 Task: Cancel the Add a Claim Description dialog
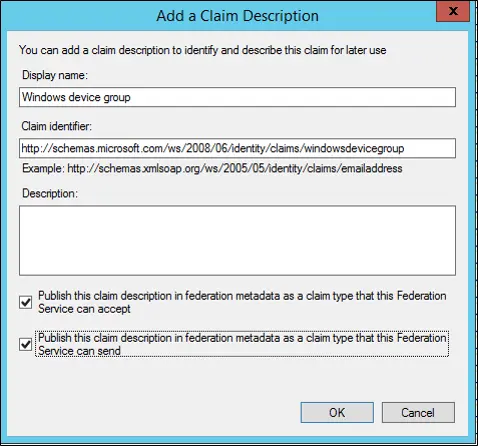(418, 413)
